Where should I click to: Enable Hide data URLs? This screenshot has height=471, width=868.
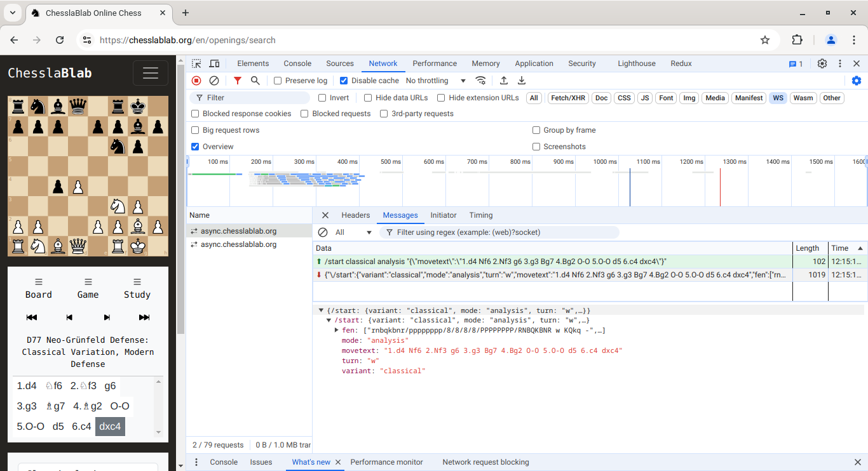[368, 98]
